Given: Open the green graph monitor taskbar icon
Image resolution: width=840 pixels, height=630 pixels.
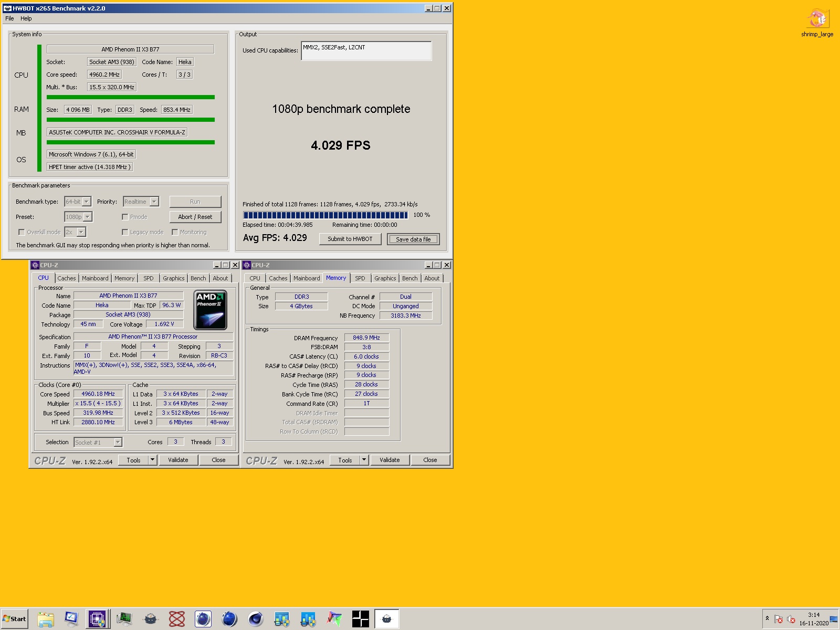Looking at the screenshot, I should [x=124, y=619].
